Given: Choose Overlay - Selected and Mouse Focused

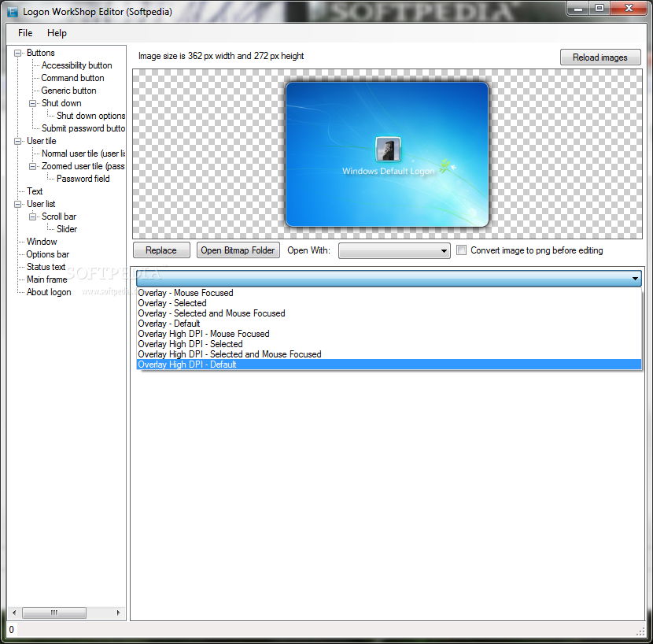Looking at the screenshot, I should coord(389,313).
